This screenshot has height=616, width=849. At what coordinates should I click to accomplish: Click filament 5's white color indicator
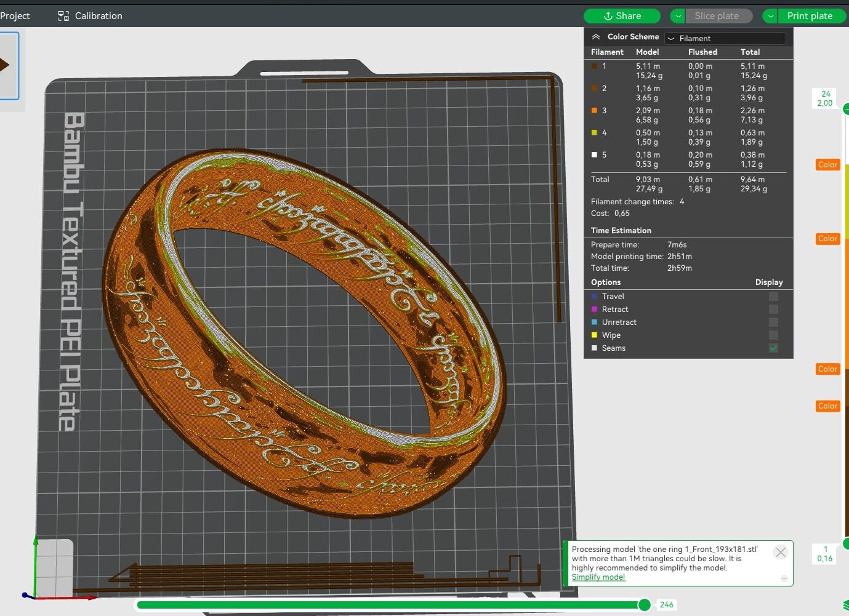[x=595, y=154]
